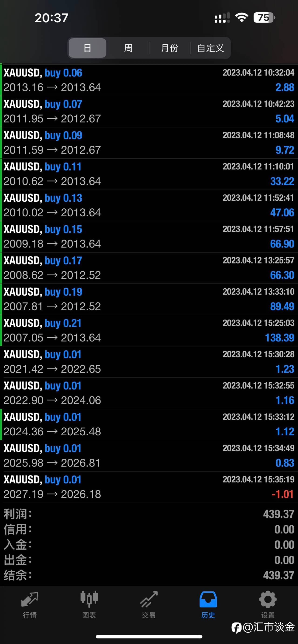The image size is (298, 644).
Task: Tap the 信用 credit summary label
Action: click(17, 530)
